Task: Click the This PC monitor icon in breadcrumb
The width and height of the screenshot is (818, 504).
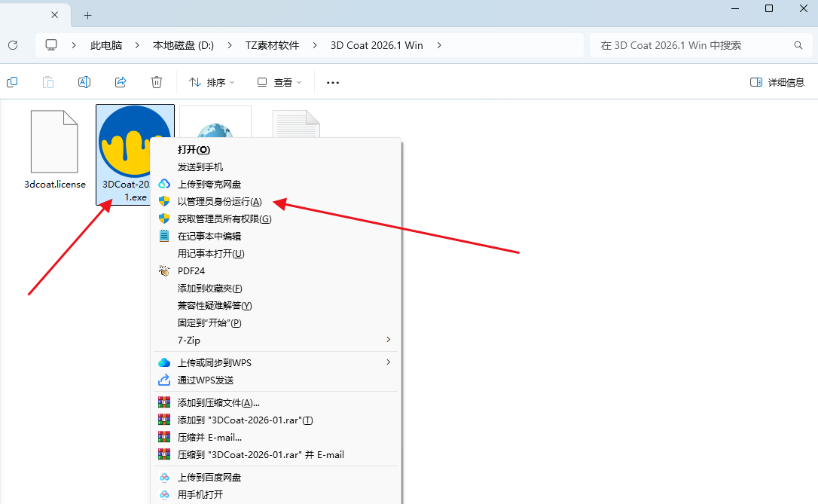Action: [51, 45]
